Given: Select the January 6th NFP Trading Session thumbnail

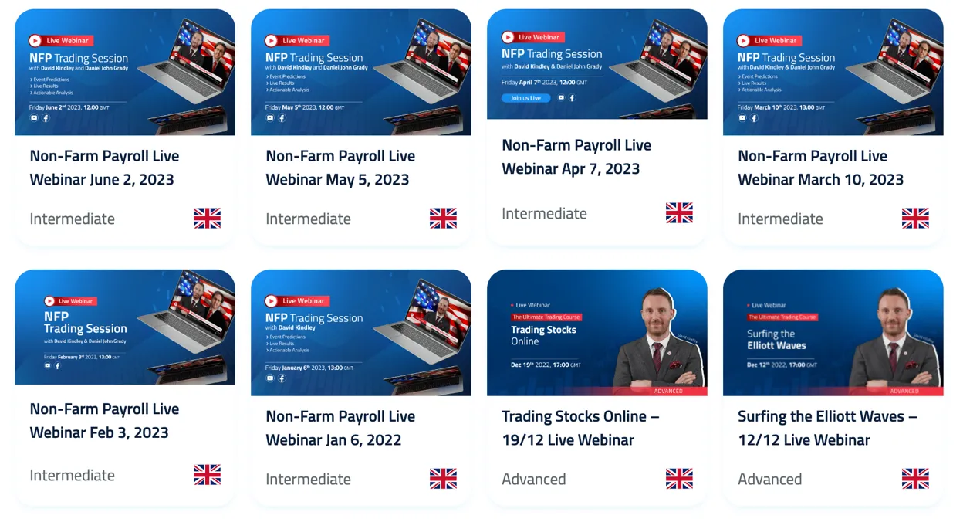Looking at the screenshot, I should [361, 333].
